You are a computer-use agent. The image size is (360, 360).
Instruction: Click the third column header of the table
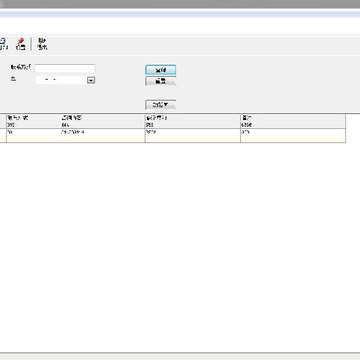pyautogui.click(x=193, y=121)
